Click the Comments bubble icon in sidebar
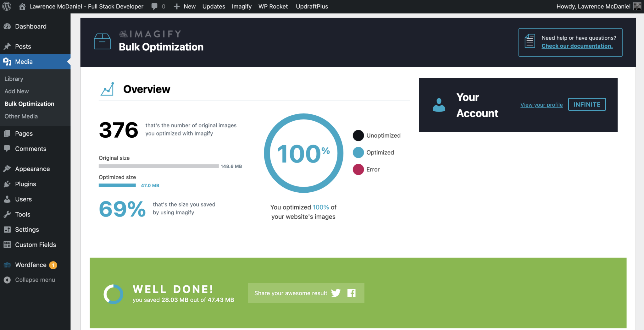Image resolution: width=644 pixels, height=330 pixels. [x=7, y=149]
